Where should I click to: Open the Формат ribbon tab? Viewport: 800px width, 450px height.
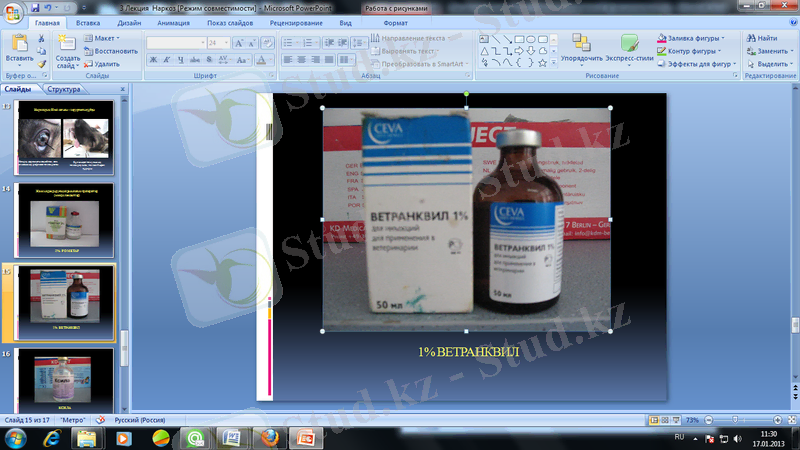(395, 23)
